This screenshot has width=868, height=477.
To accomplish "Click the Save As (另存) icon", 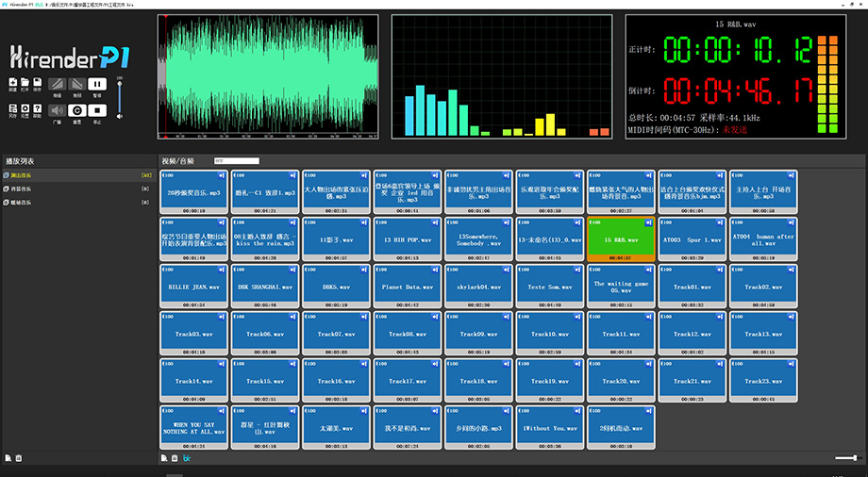I will [13, 107].
